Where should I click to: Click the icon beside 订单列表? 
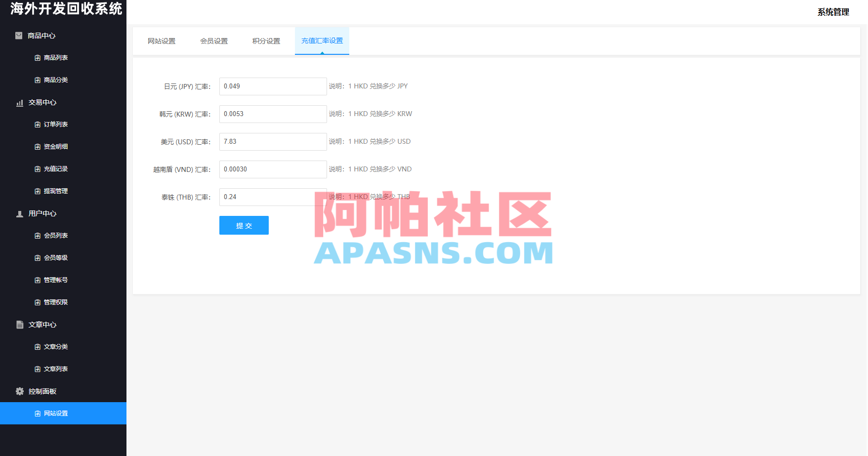tap(38, 124)
